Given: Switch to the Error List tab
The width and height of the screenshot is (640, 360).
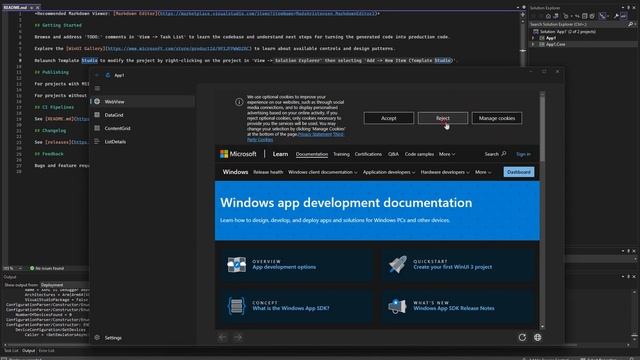Looking at the screenshot, I should 46,351.
